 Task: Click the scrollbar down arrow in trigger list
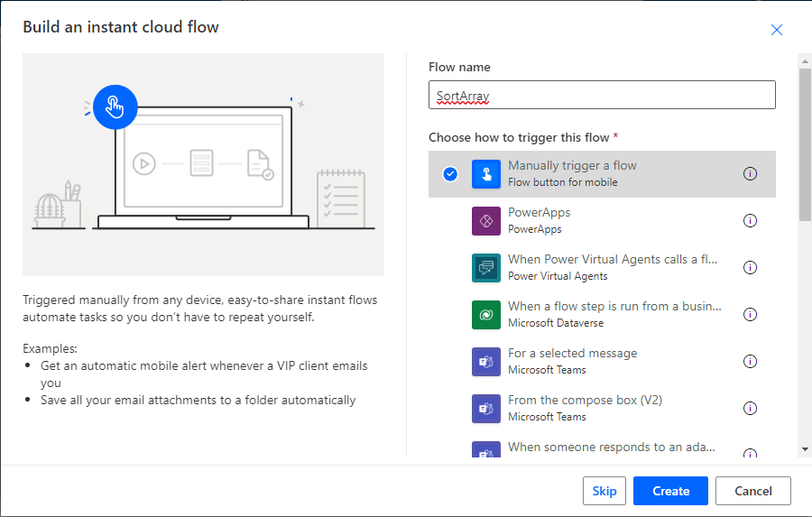(x=805, y=449)
